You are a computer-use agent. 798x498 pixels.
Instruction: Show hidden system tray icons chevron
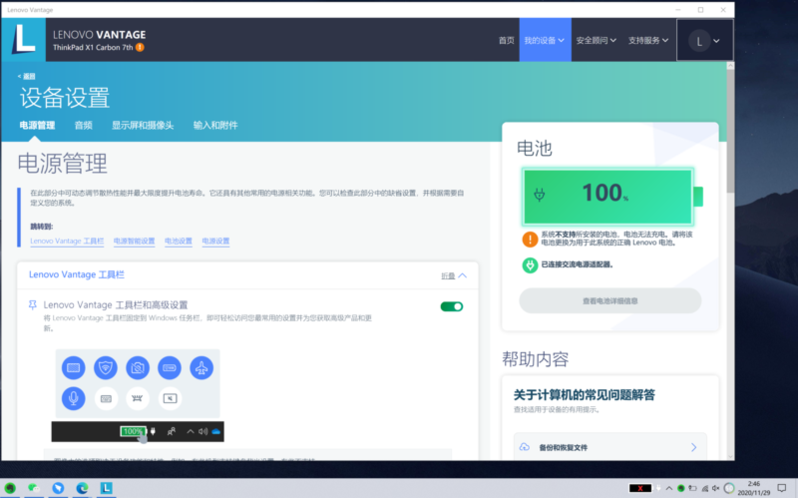click(669, 488)
